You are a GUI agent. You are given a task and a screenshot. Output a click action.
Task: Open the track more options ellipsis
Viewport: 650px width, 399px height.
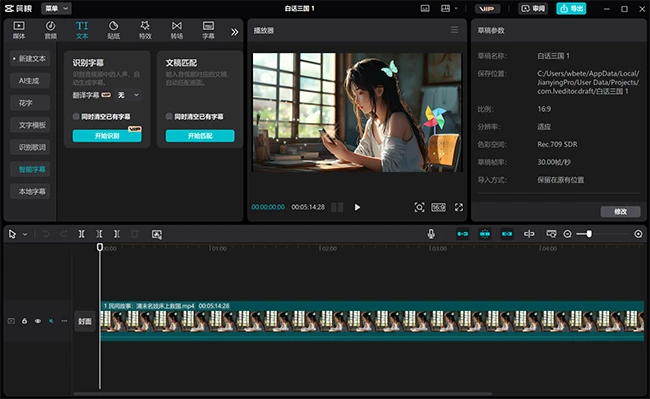[x=64, y=321]
